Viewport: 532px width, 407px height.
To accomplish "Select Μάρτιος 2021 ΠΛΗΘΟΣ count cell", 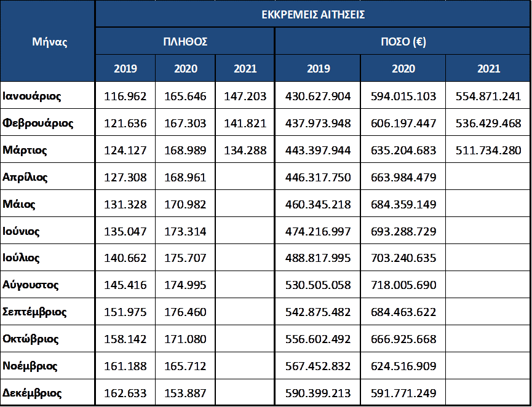I will [245, 150].
